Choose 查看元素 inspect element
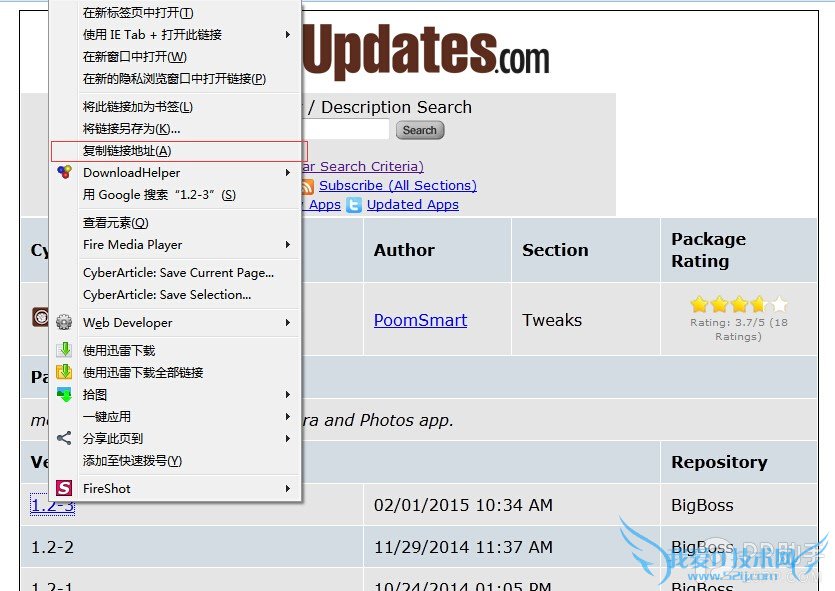The image size is (835, 591). [116, 223]
